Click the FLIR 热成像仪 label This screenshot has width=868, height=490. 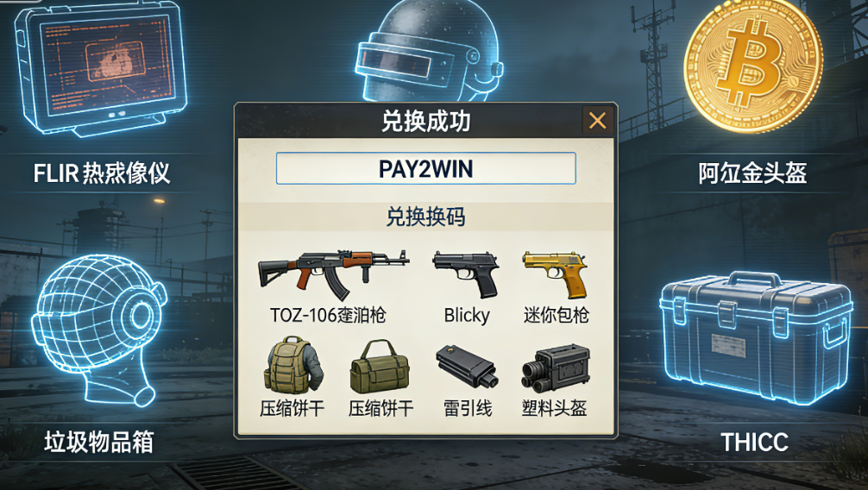(101, 173)
